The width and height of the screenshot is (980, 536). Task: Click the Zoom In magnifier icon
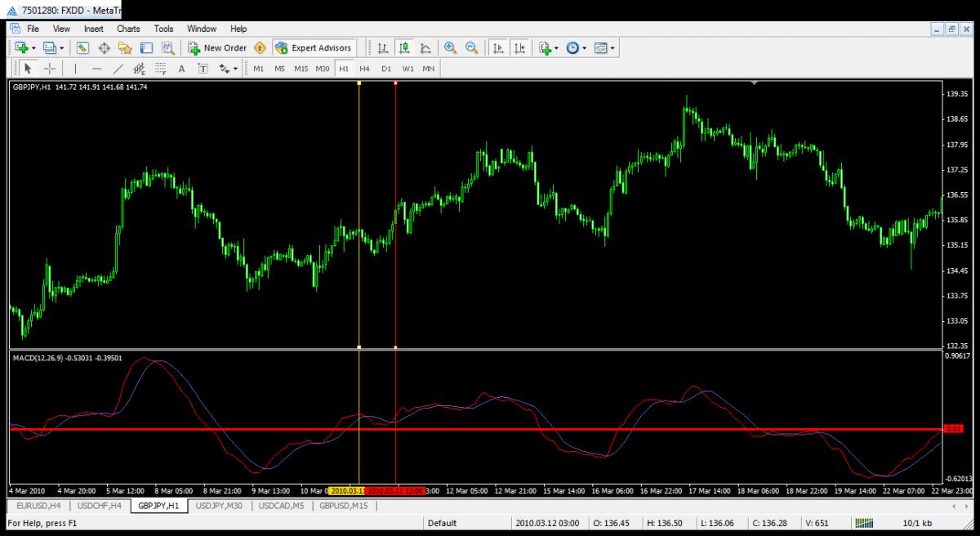(450, 48)
